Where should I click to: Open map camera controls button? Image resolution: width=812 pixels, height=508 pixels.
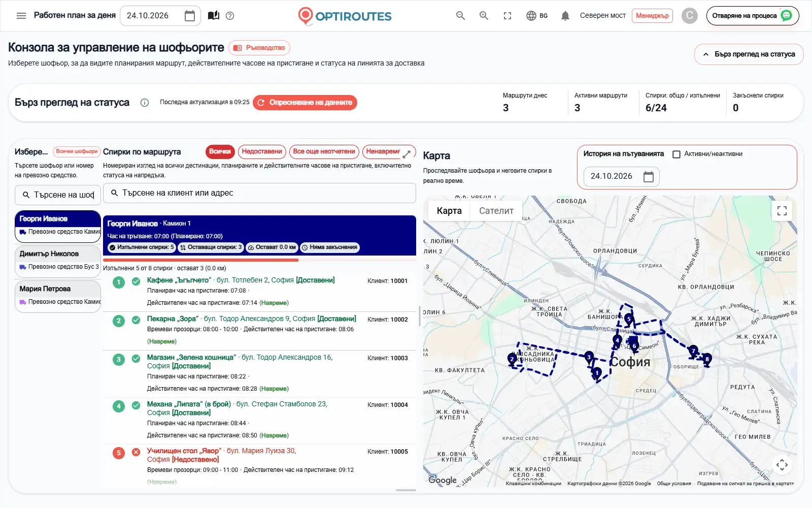pyautogui.click(x=782, y=464)
